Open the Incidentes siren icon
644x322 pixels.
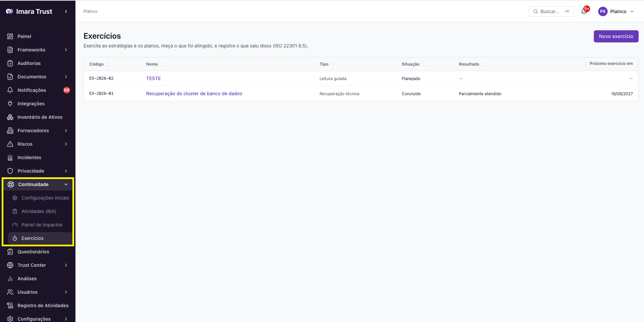tap(10, 157)
